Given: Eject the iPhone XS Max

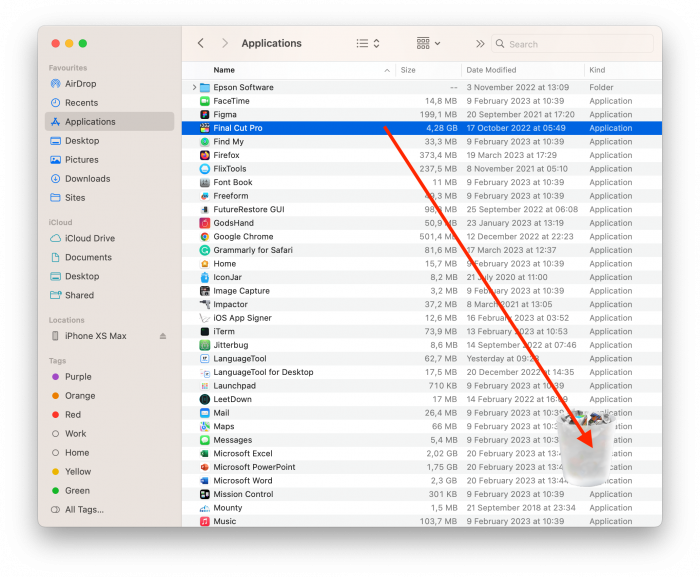Looking at the screenshot, I should [163, 336].
